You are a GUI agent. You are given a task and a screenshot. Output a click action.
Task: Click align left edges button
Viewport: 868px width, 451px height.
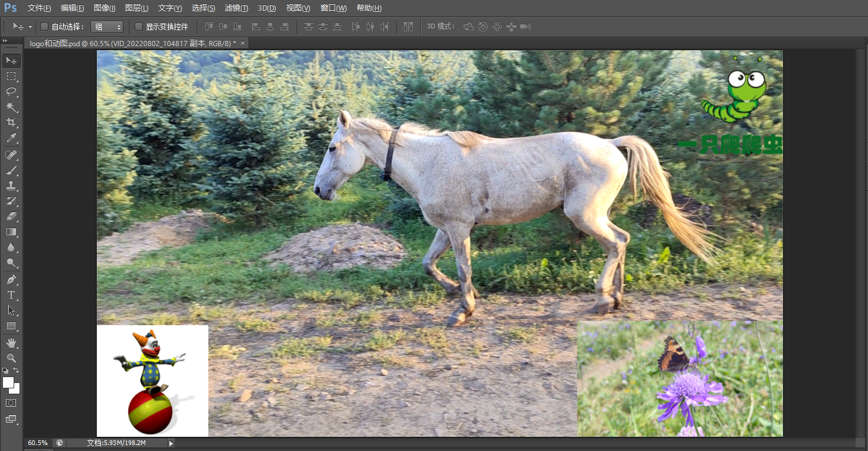[x=256, y=27]
